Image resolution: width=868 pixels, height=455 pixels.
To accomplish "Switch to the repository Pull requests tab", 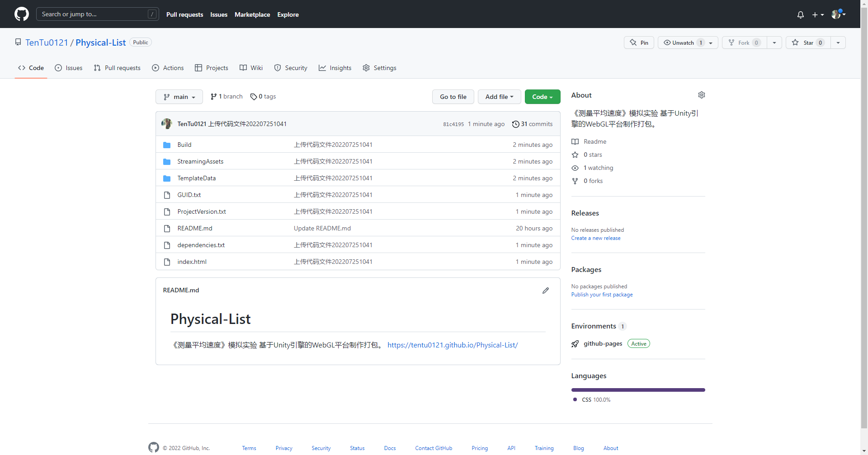I will [x=117, y=68].
